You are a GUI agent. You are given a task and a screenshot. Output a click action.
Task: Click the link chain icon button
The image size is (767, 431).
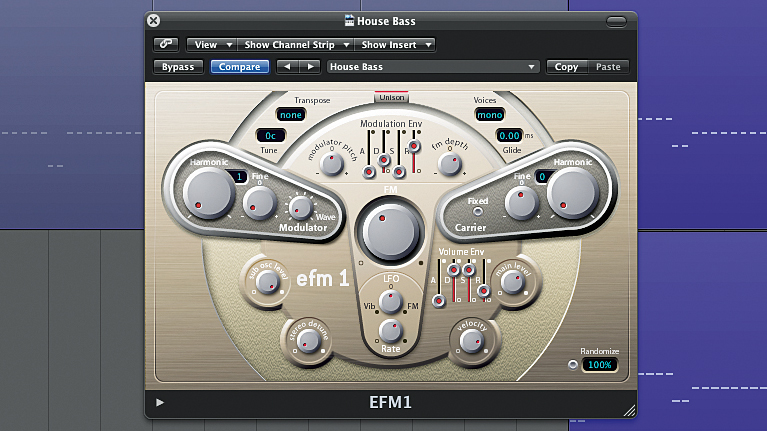166,44
